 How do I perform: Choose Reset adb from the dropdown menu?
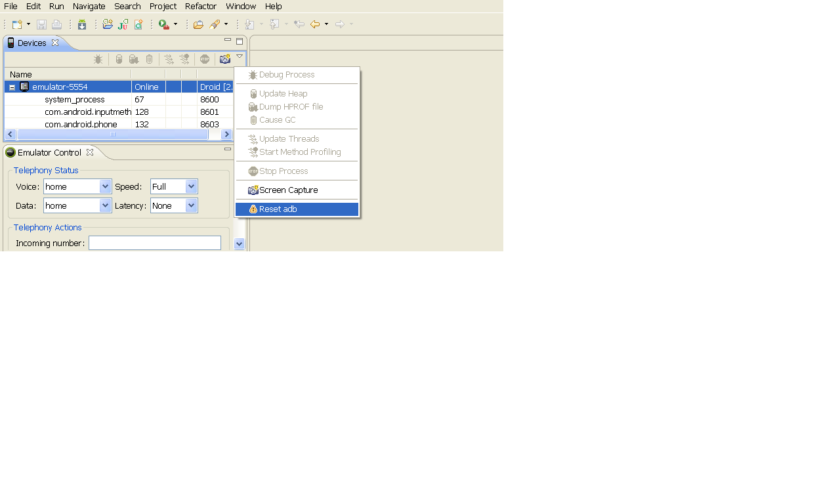pyautogui.click(x=297, y=209)
